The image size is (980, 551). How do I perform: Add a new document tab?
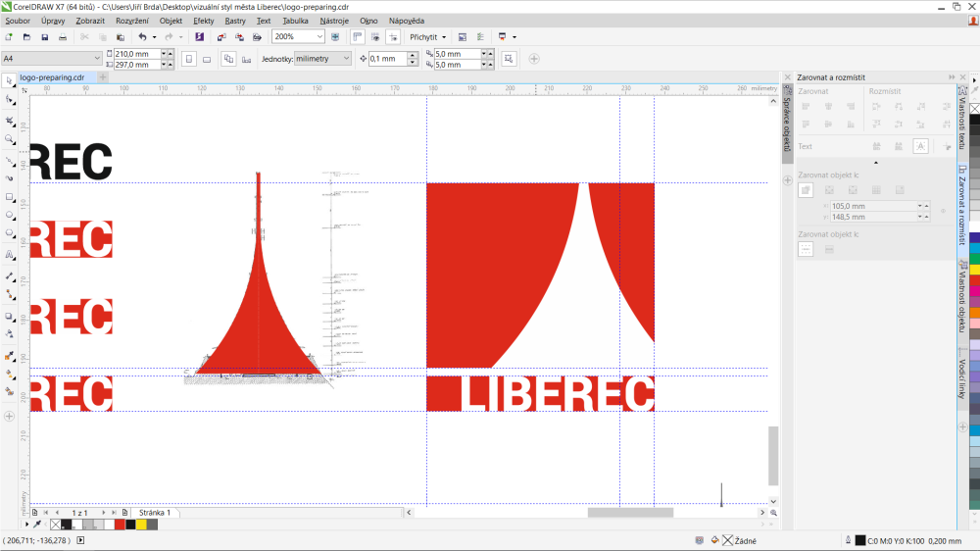103,76
